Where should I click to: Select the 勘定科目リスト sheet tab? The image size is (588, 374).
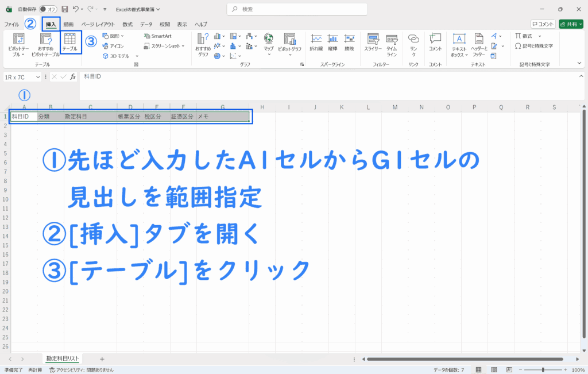[x=63, y=358]
